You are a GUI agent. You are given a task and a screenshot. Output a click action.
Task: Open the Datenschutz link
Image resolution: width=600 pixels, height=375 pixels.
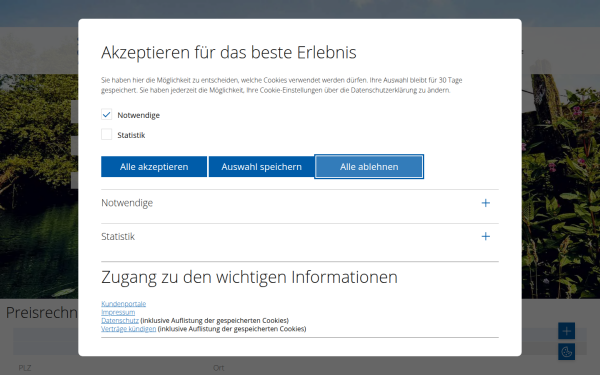120,320
